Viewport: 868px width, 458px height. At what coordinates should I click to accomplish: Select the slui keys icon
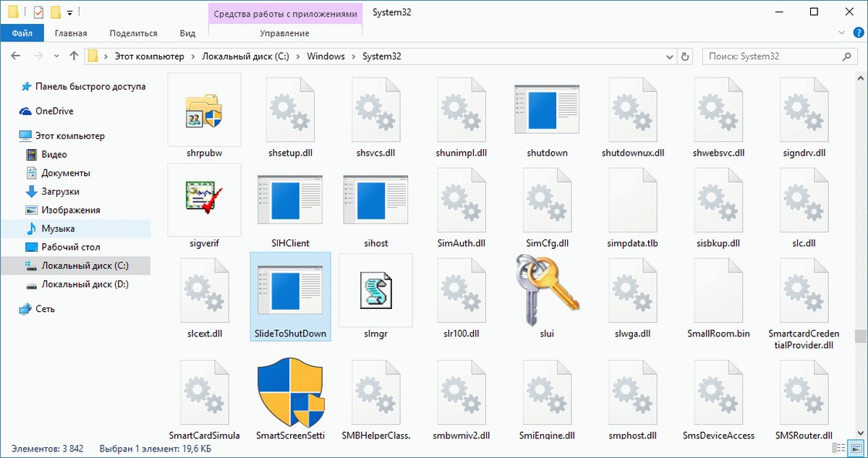(548, 291)
